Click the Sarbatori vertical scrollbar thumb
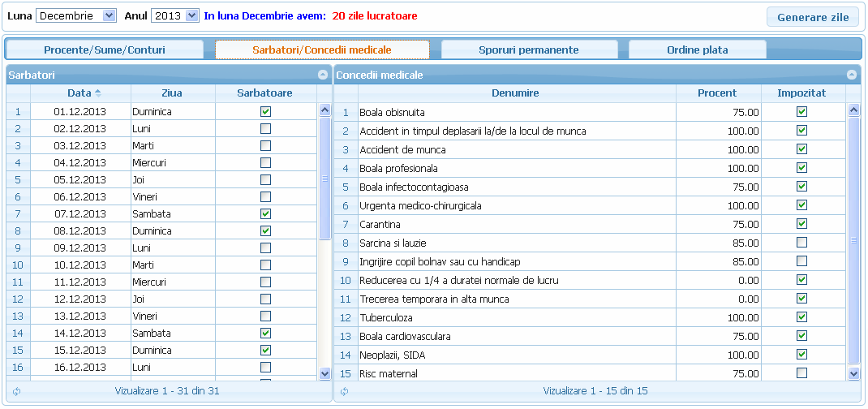Image resolution: width=868 pixels, height=409 pixels. pos(325,179)
